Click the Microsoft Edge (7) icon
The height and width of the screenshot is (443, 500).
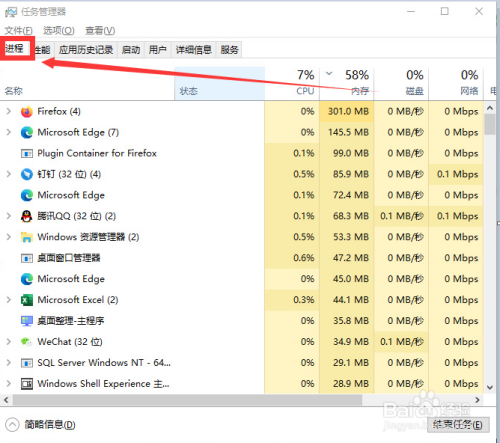click(27, 132)
